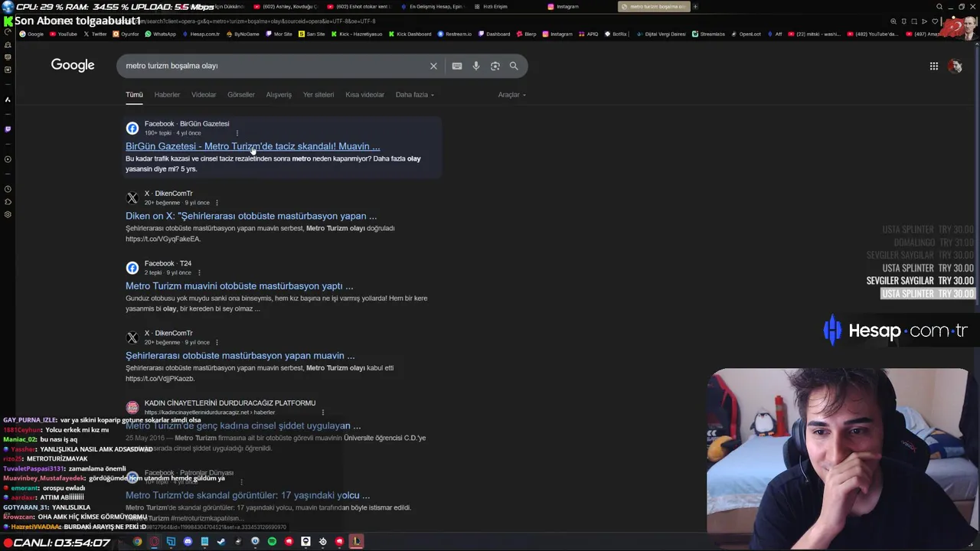Start voice search via the microphone icon
The image size is (980, 551).
pyautogui.click(x=476, y=66)
